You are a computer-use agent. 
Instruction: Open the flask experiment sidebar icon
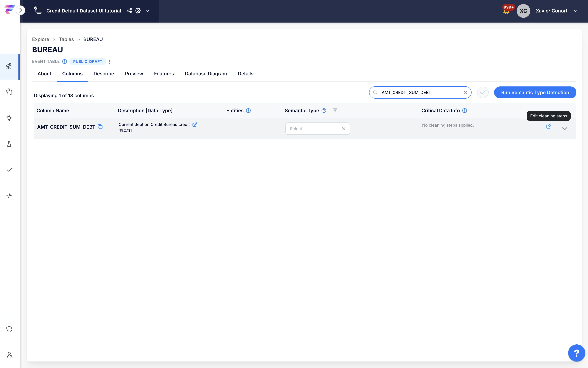9,144
